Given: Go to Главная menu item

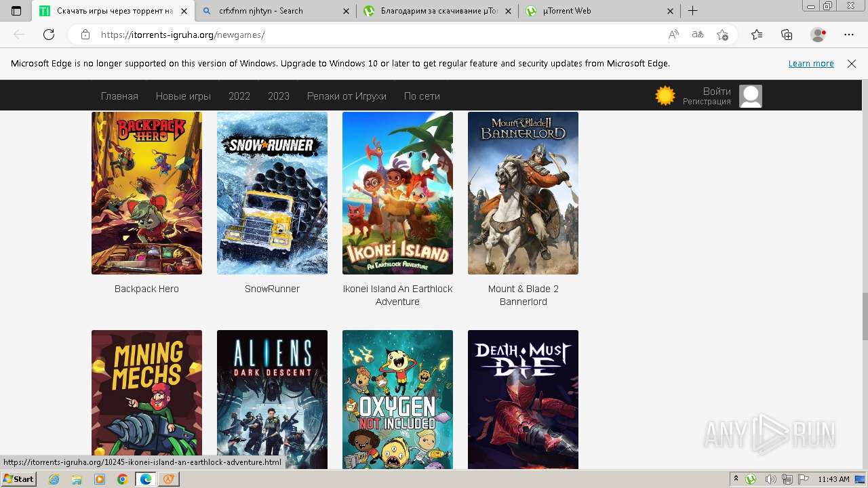Looking at the screenshot, I should 119,96.
